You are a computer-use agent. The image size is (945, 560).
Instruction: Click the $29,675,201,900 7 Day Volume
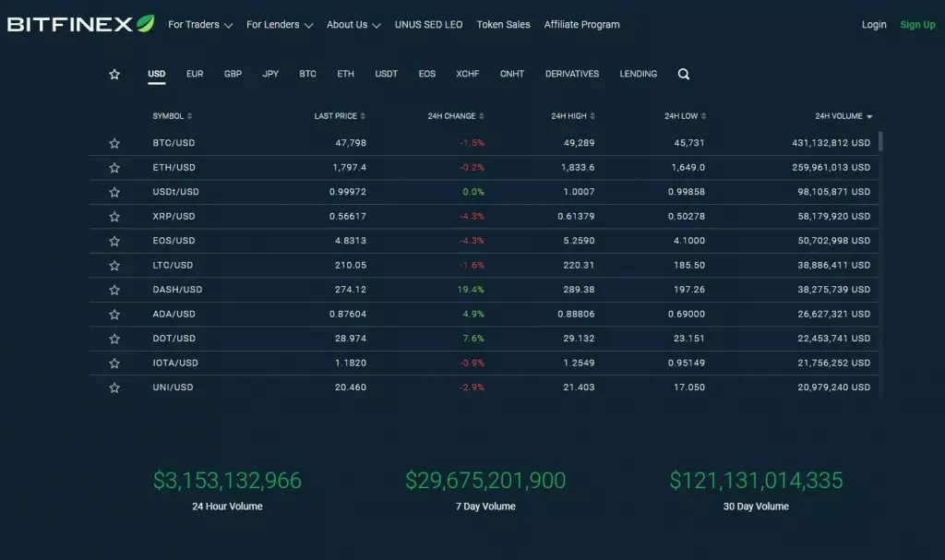click(485, 481)
